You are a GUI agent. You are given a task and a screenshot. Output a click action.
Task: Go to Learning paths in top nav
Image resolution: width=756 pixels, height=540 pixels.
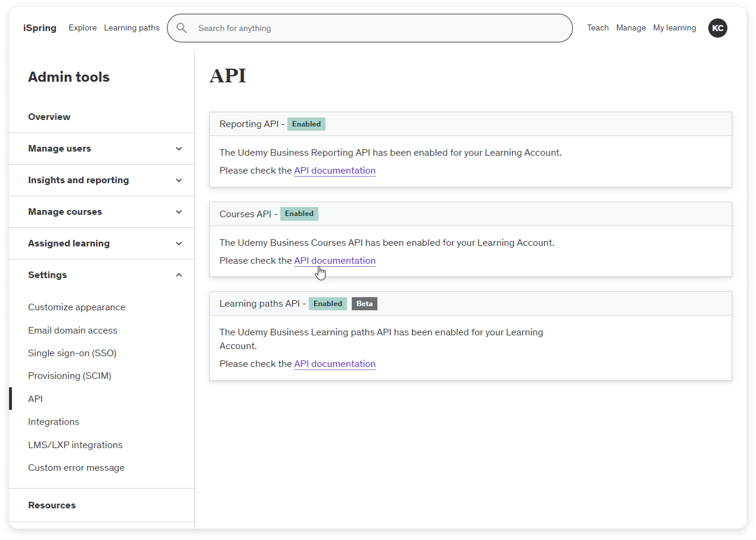point(131,28)
